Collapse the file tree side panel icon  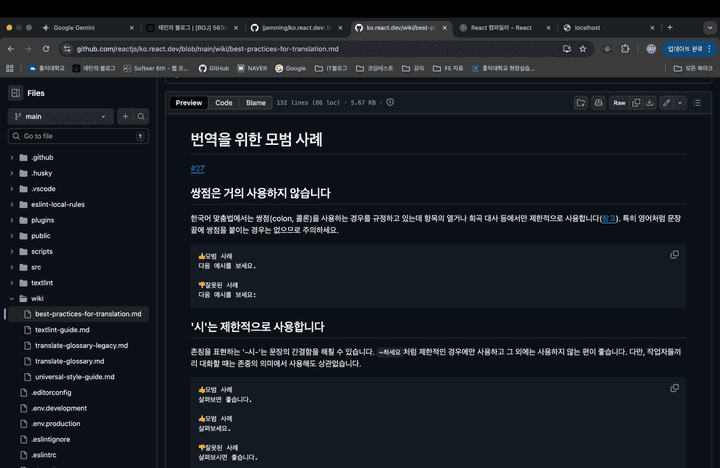click(15, 93)
